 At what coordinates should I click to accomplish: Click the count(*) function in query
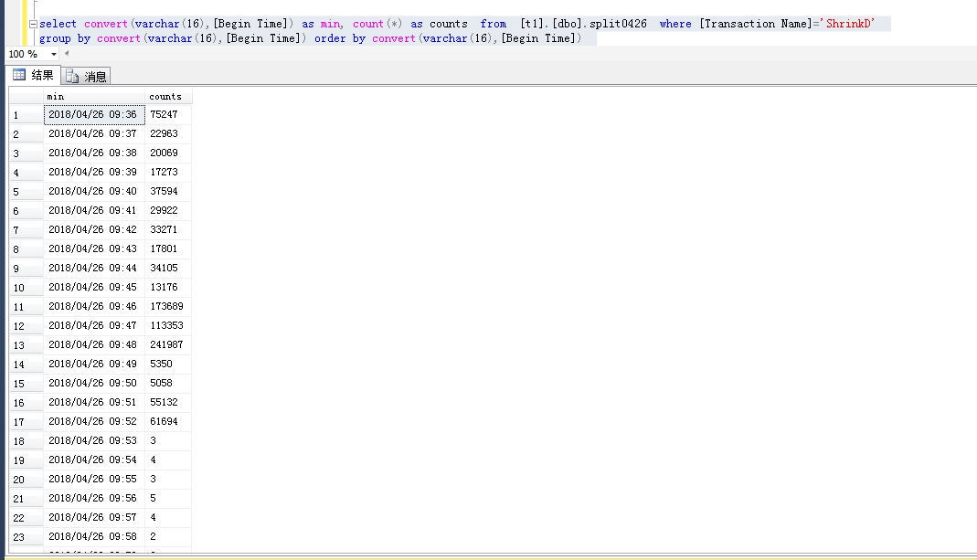[x=377, y=24]
